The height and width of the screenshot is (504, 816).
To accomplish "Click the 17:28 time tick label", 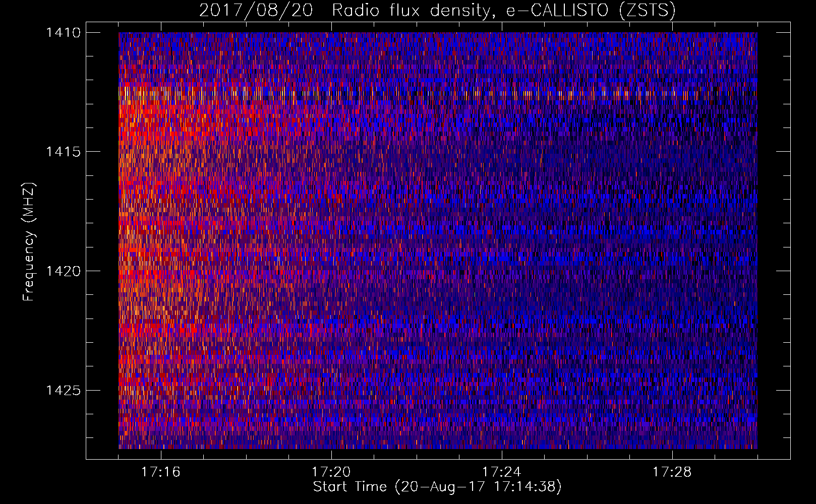I will tap(672, 472).
